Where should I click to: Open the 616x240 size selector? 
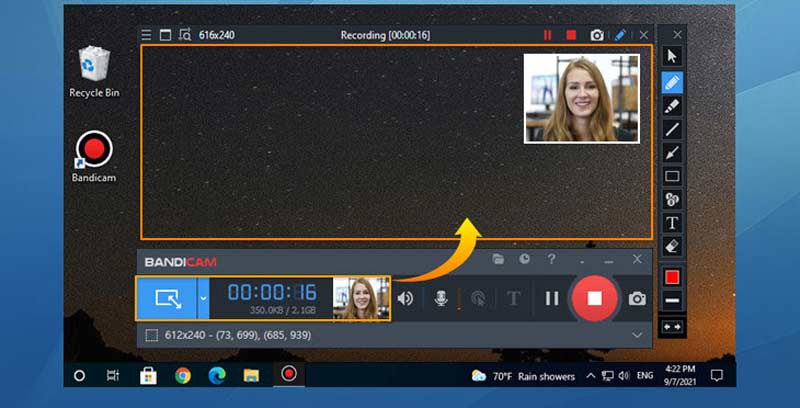pos(217,35)
